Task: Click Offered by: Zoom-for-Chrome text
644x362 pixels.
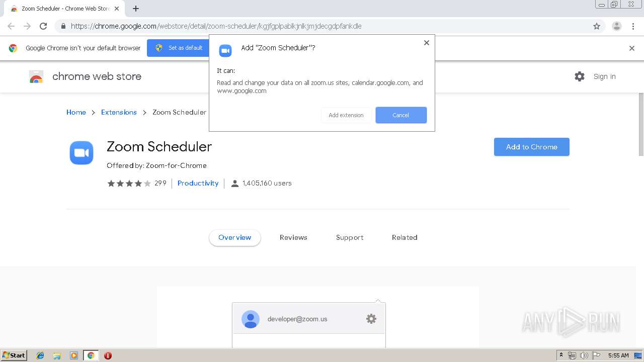Action: 156,165
